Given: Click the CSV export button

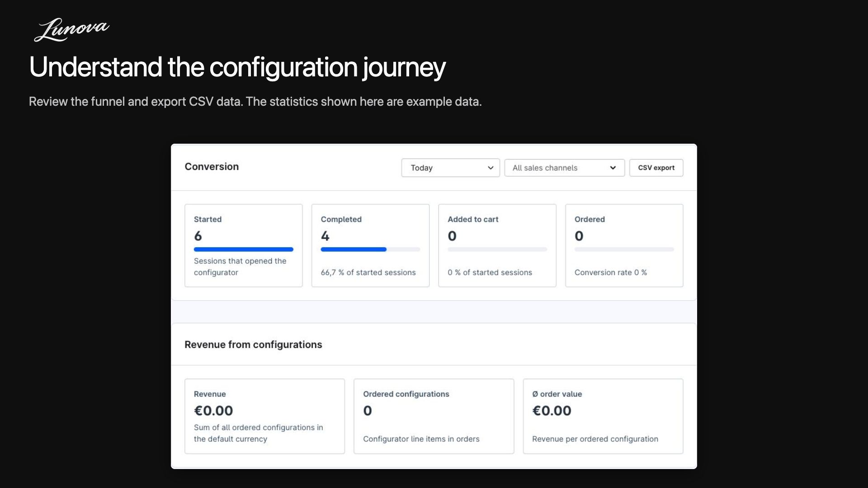Looking at the screenshot, I should 656,168.
